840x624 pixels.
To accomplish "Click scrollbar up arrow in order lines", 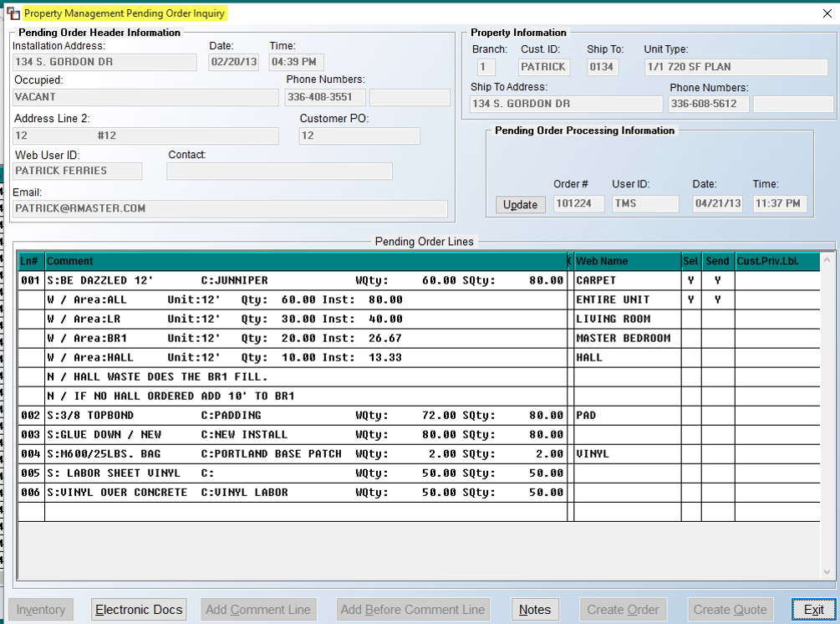I will [827, 260].
